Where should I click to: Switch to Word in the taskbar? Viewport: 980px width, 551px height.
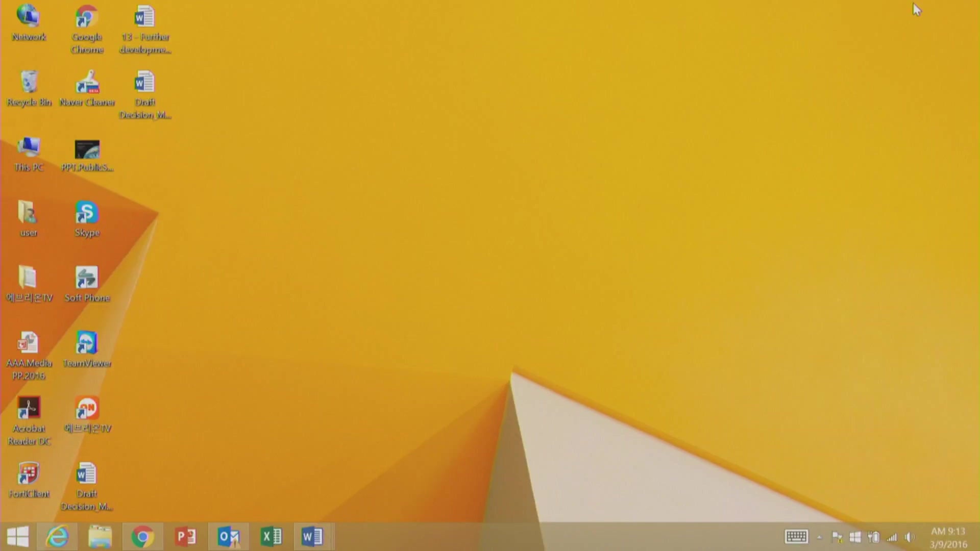click(312, 537)
